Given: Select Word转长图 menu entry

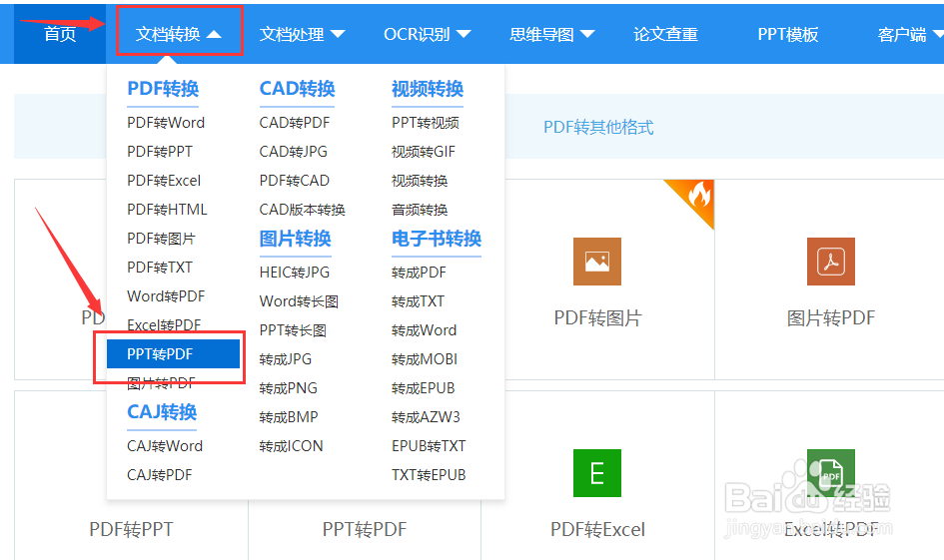Looking at the screenshot, I should tap(300, 301).
